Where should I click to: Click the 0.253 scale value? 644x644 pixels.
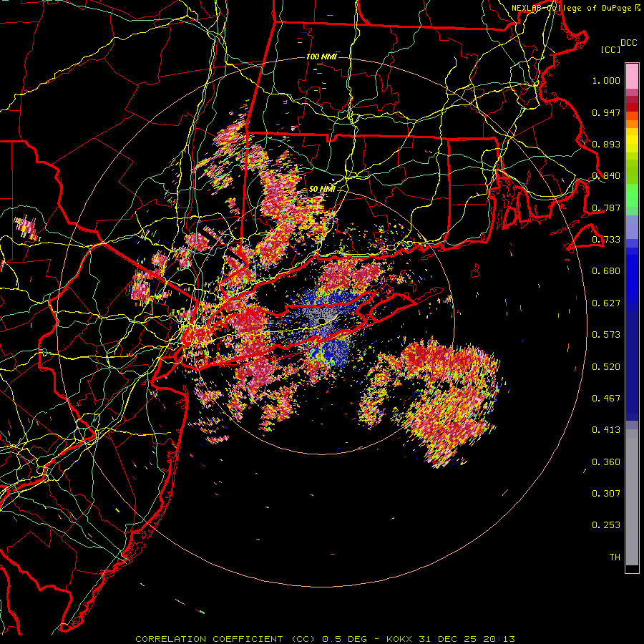point(606,525)
